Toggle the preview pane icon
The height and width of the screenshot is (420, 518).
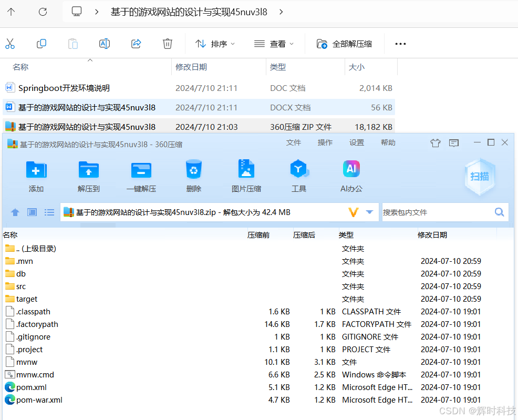[32, 212]
